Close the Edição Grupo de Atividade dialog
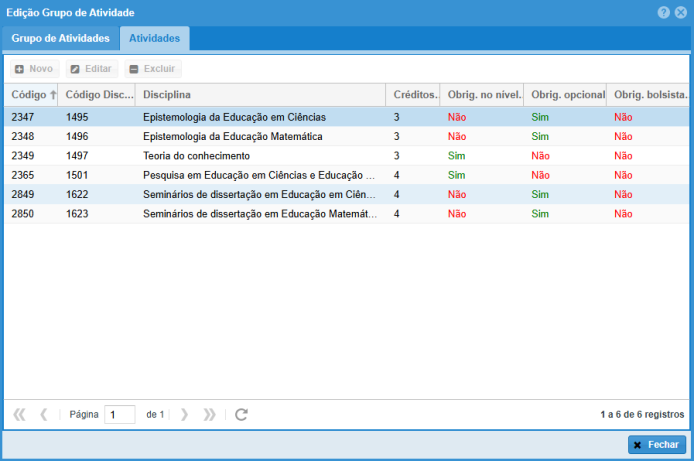 680,12
